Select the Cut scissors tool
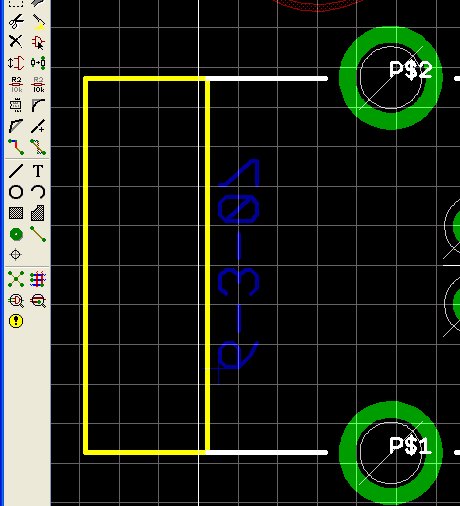The image size is (460, 506). coord(16,22)
